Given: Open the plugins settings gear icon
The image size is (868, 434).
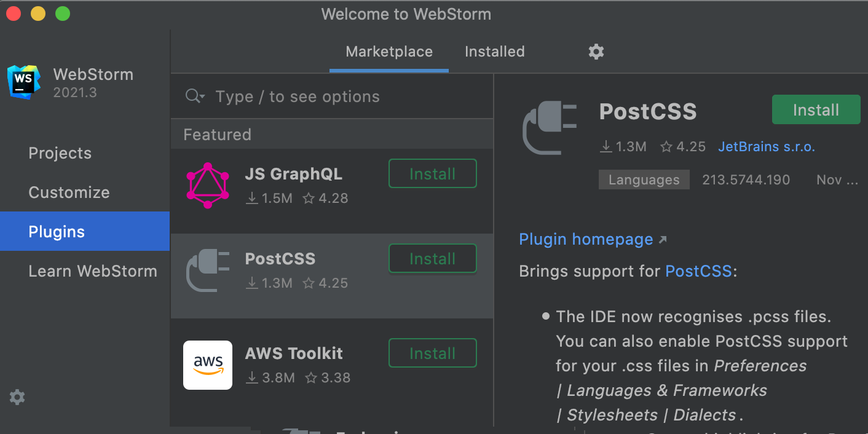Looking at the screenshot, I should (596, 52).
